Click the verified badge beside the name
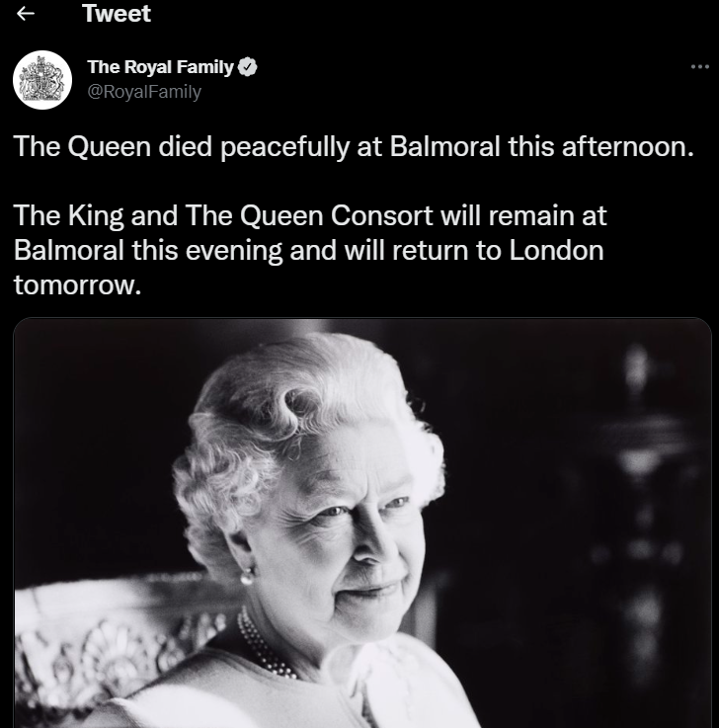The height and width of the screenshot is (728, 719). 249,67
